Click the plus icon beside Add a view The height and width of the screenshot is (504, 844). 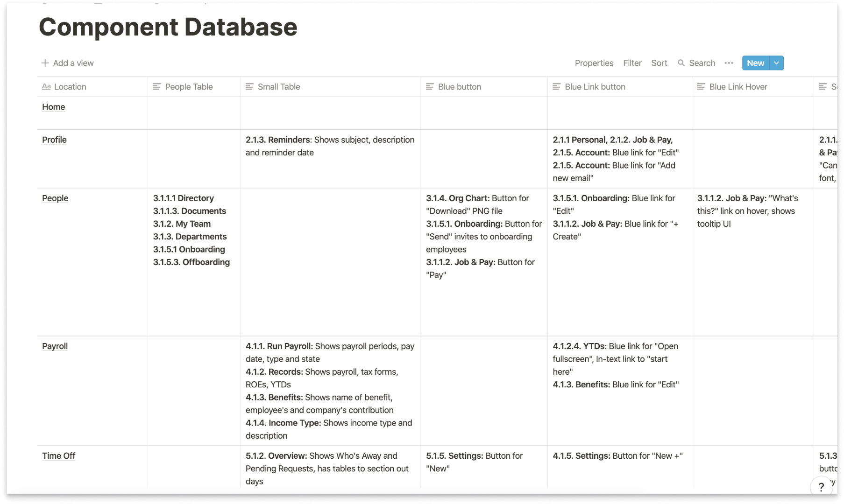(x=45, y=63)
